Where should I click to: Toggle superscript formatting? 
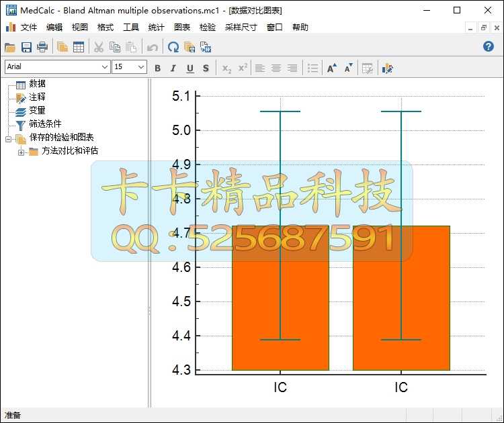coord(243,68)
